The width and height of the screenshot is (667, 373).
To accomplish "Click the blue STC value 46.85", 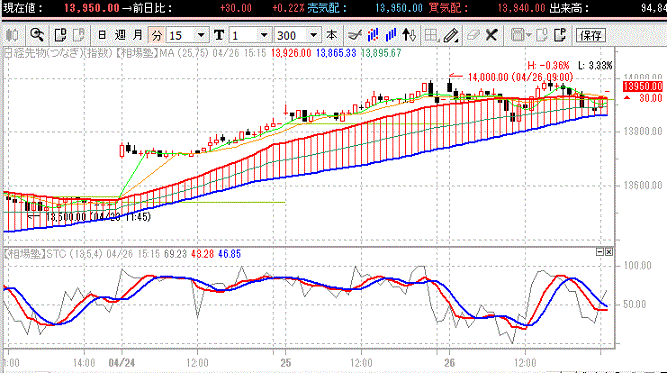I will pyautogui.click(x=229, y=254).
